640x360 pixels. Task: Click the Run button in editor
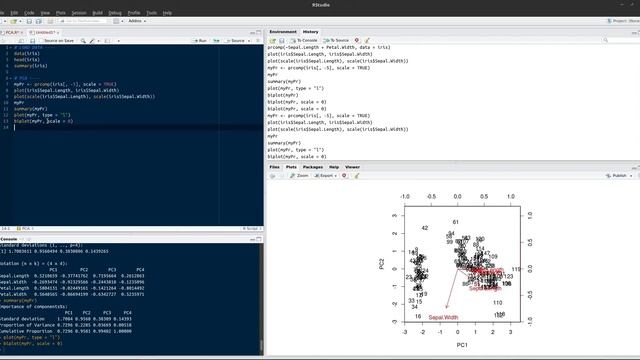coord(200,41)
